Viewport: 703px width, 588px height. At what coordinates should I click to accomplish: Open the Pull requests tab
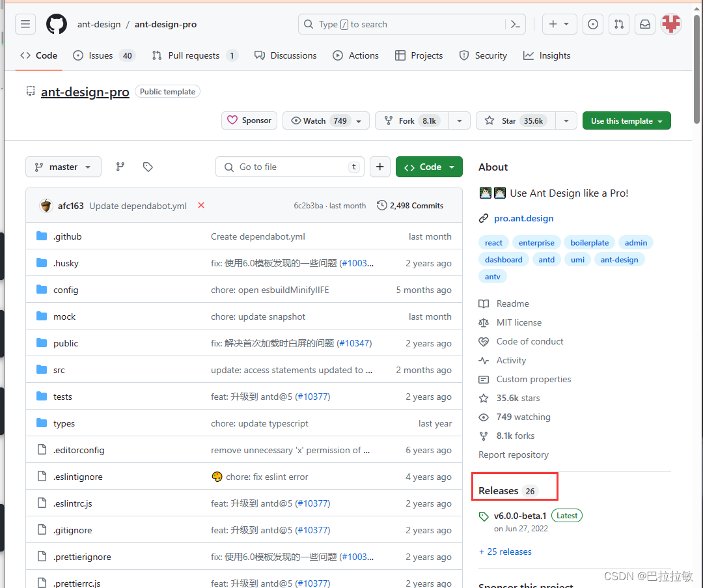tap(195, 55)
